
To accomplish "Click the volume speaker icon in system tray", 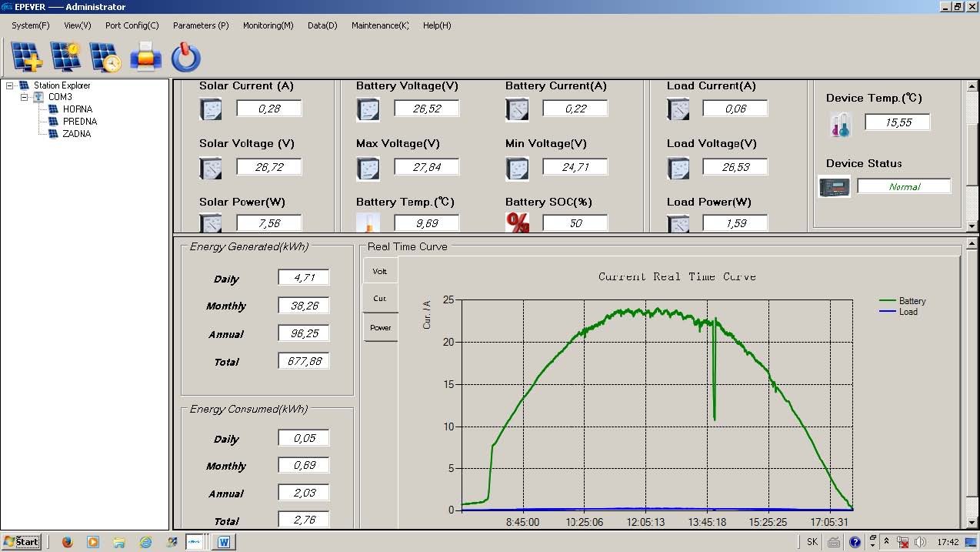I will [920, 542].
